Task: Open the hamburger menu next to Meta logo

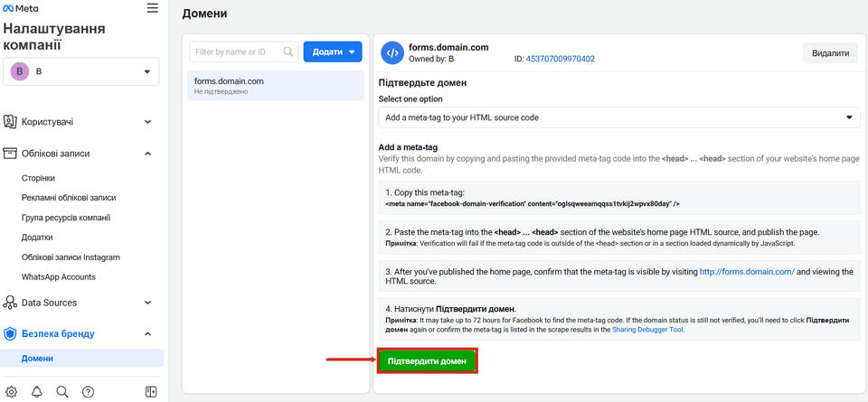Action: click(152, 8)
